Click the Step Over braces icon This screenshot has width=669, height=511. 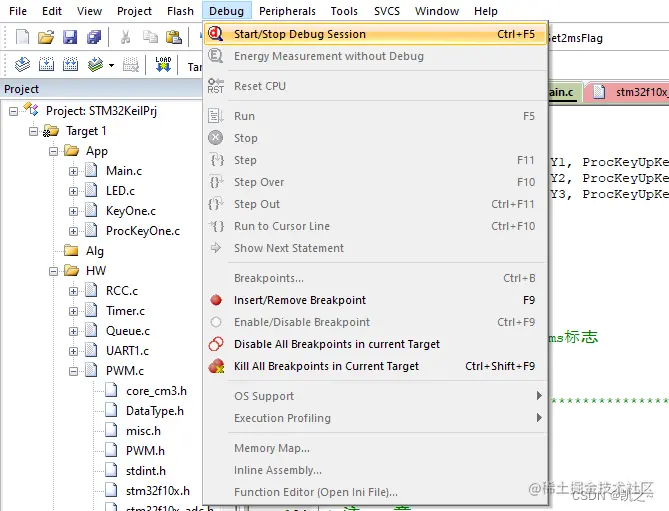[217, 182]
